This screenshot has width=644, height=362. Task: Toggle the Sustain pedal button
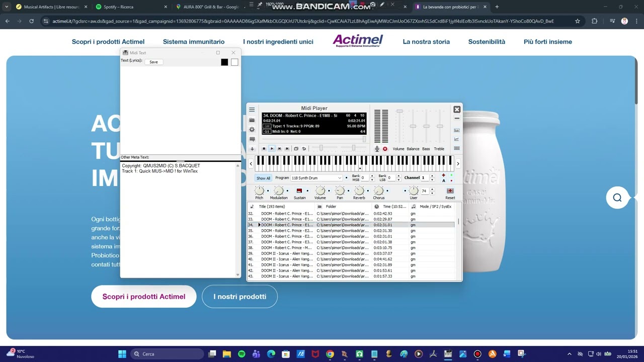(x=299, y=191)
